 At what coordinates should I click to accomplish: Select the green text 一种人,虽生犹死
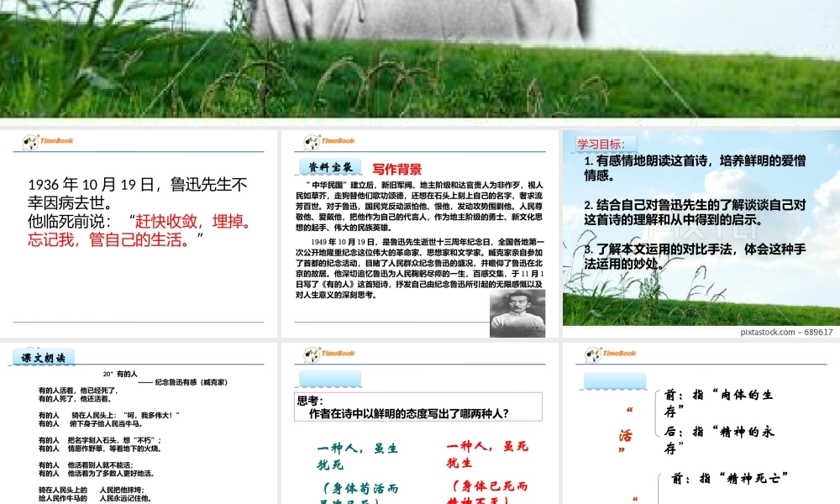point(358,456)
